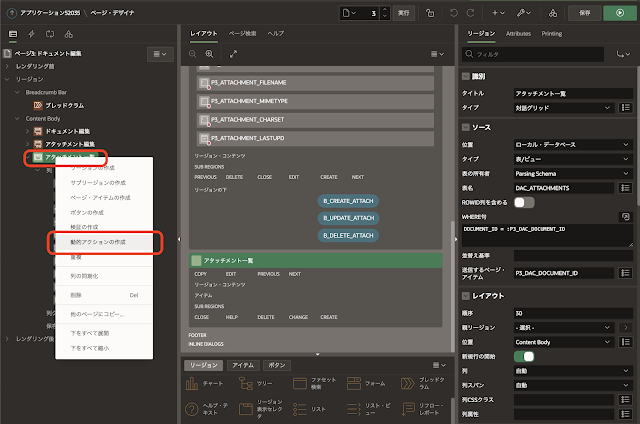Click the リフロー・レポート gallery icon

[407, 409]
